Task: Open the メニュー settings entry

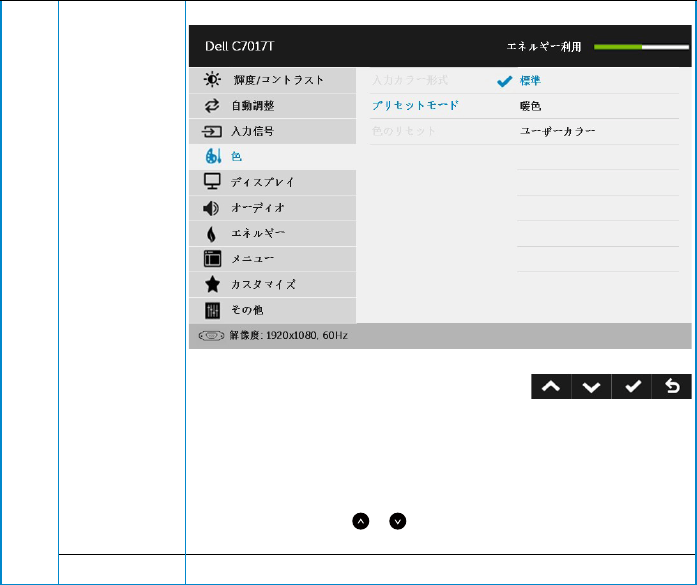Action: (x=272, y=259)
